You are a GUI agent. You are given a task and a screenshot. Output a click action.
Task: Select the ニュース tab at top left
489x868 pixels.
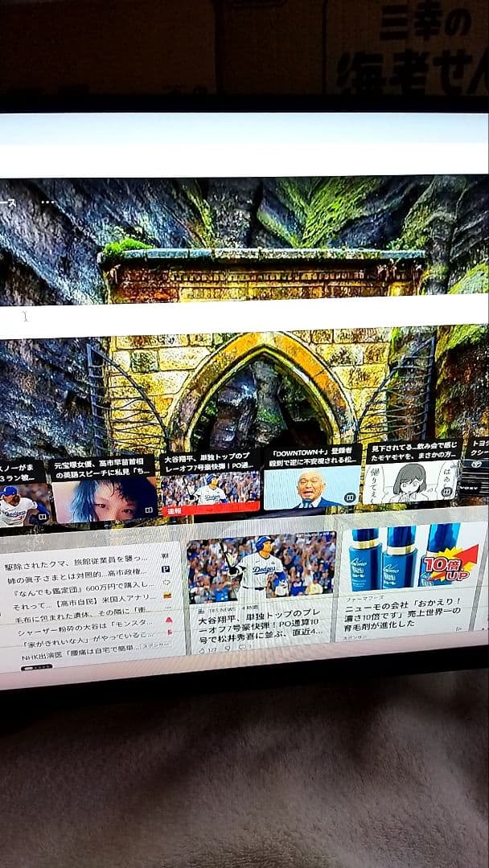point(6,203)
